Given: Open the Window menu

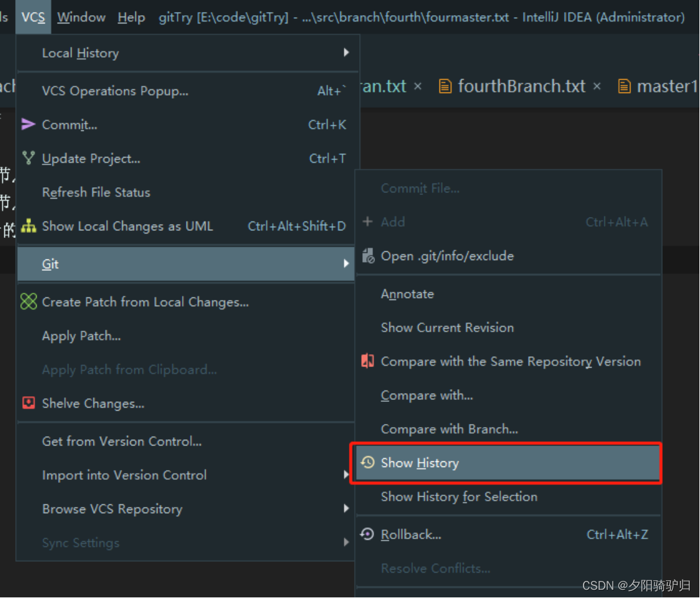Looking at the screenshot, I should point(81,17).
